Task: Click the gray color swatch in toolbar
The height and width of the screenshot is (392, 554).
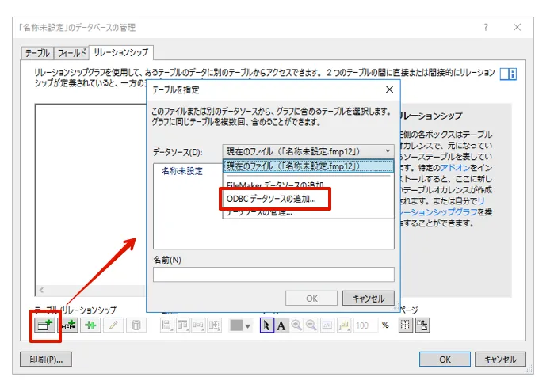Action: [x=236, y=325]
